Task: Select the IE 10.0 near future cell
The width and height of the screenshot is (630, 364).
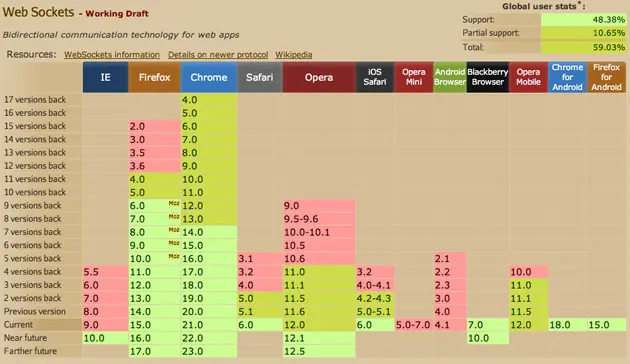Action: point(105,338)
